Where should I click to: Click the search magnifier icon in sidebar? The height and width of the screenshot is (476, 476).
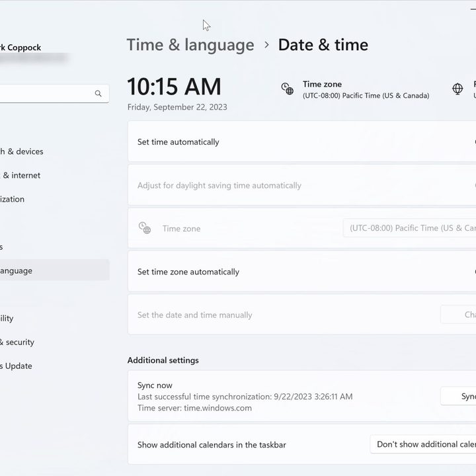[x=98, y=93]
